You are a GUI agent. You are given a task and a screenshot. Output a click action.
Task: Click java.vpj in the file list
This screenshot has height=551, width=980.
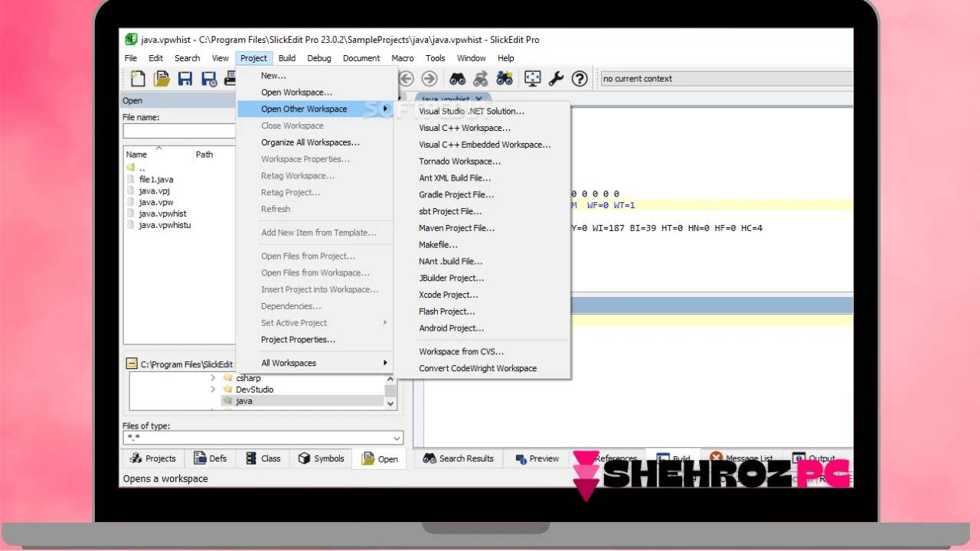click(x=155, y=191)
